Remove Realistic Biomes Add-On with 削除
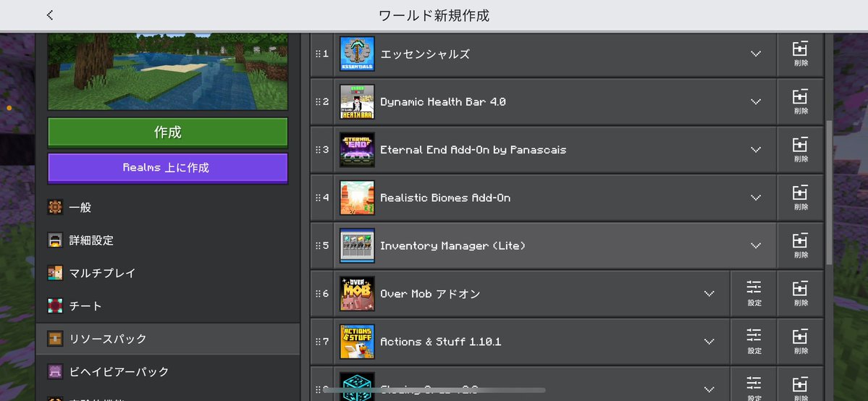Viewport: 868px width, 401px height. [x=801, y=198]
